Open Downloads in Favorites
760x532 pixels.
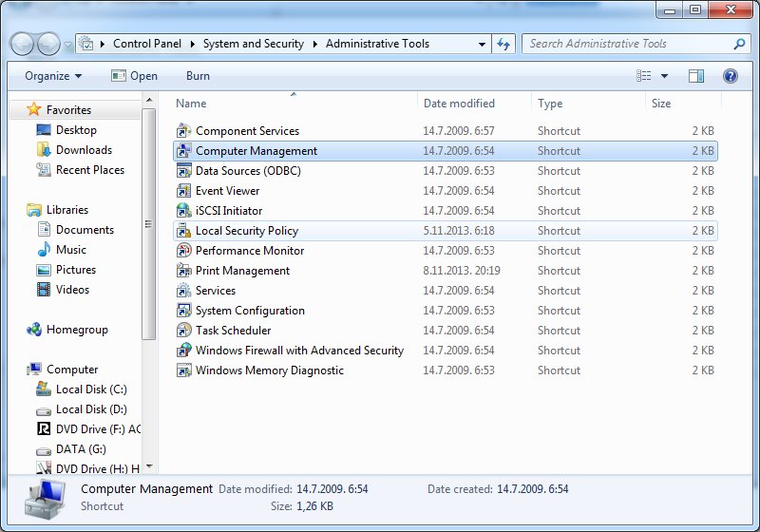coord(84,150)
